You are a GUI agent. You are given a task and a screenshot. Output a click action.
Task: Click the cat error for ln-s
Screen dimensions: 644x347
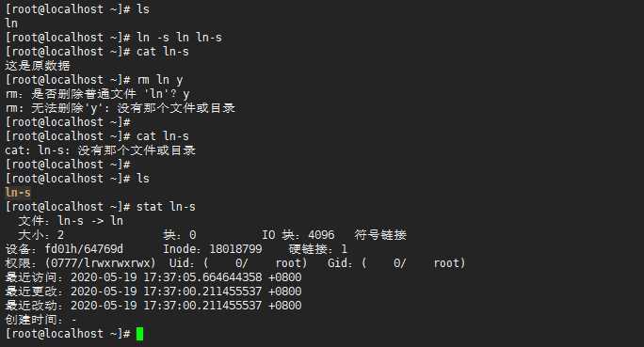[x=100, y=150]
